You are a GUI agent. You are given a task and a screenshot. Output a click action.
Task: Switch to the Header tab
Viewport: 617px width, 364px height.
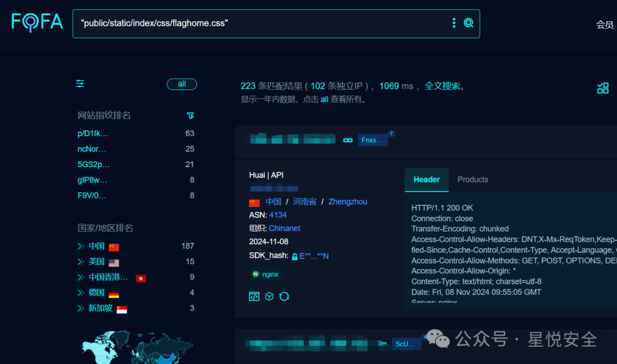pyautogui.click(x=427, y=180)
